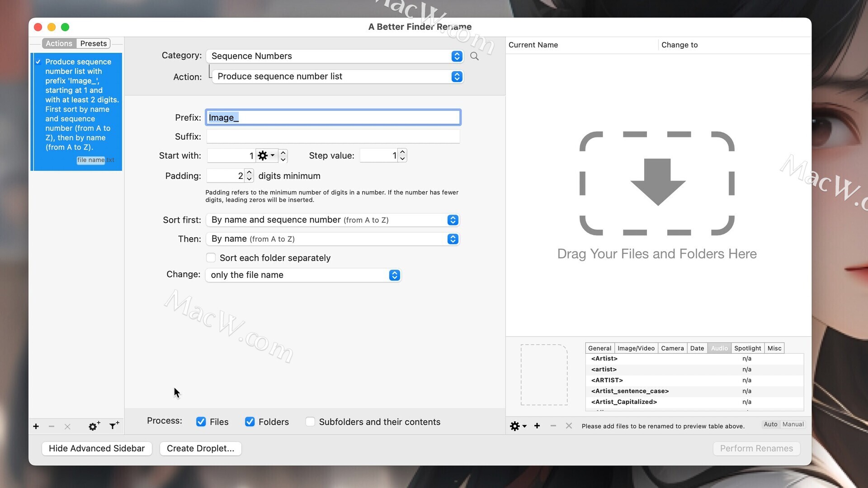Open the Misc metadata tab

point(774,348)
